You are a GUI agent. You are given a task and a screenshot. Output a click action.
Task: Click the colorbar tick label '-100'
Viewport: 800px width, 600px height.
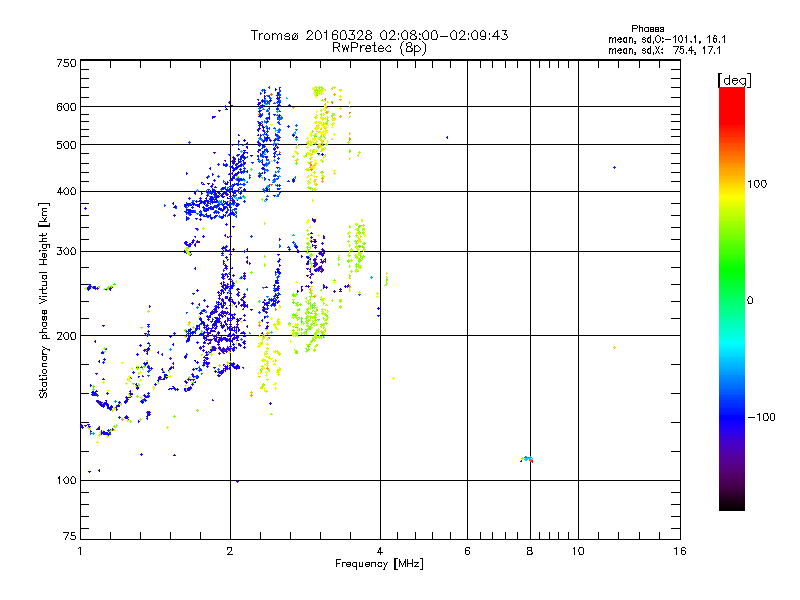[761, 417]
